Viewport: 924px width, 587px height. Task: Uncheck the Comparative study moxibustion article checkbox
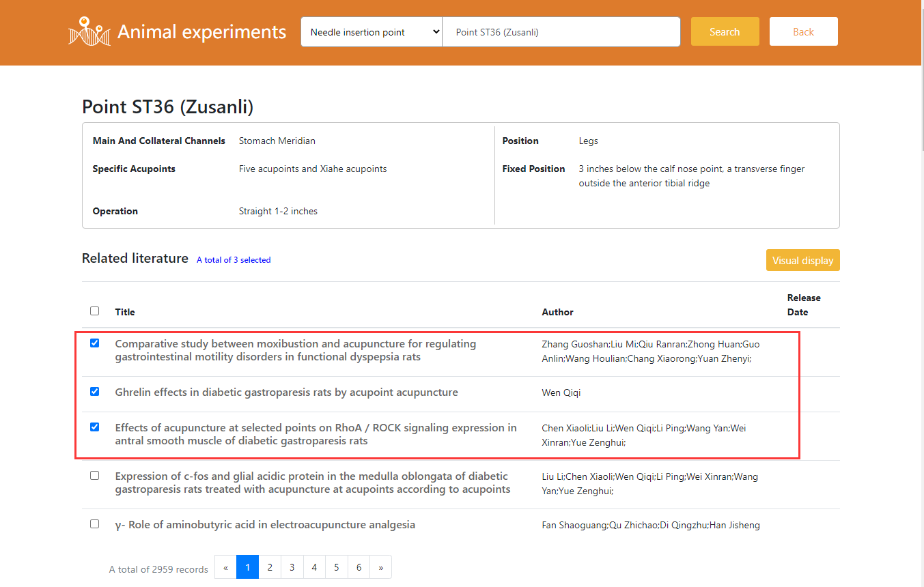click(94, 343)
